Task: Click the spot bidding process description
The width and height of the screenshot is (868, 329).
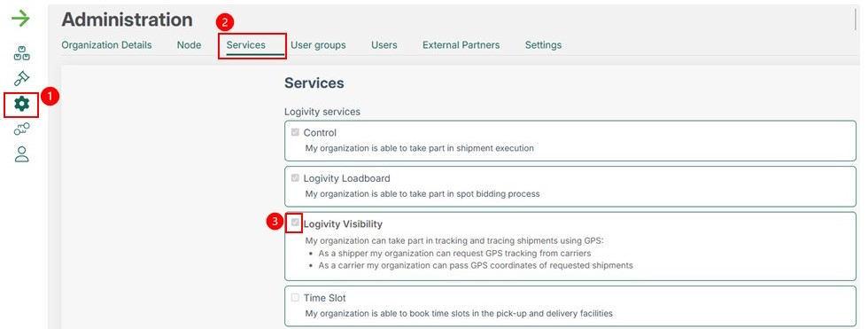Action: tap(422, 194)
